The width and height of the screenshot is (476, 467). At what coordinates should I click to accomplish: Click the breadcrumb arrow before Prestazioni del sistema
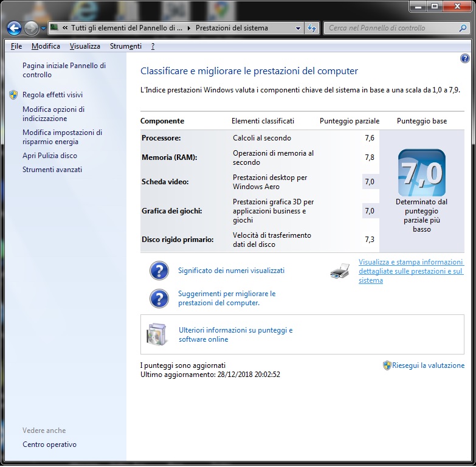[x=189, y=28]
